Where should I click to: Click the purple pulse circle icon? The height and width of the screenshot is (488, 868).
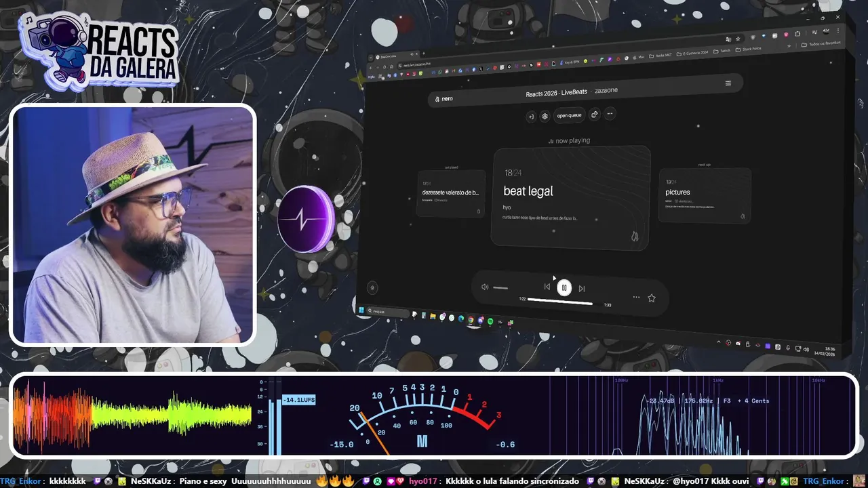(x=307, y=219)
